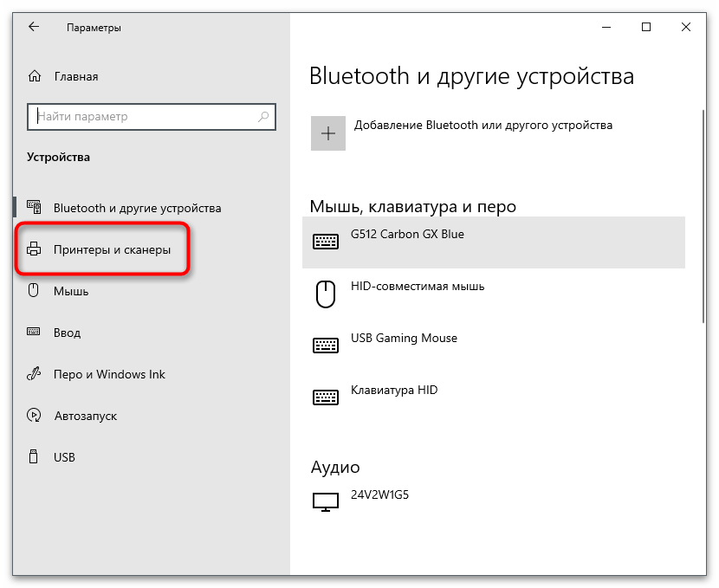Image resolution: width=719 pixels, height=588 pixels.
Task: Select USB Gaming Mouse device
Action: pyautogui.click(x=404, y=339)
